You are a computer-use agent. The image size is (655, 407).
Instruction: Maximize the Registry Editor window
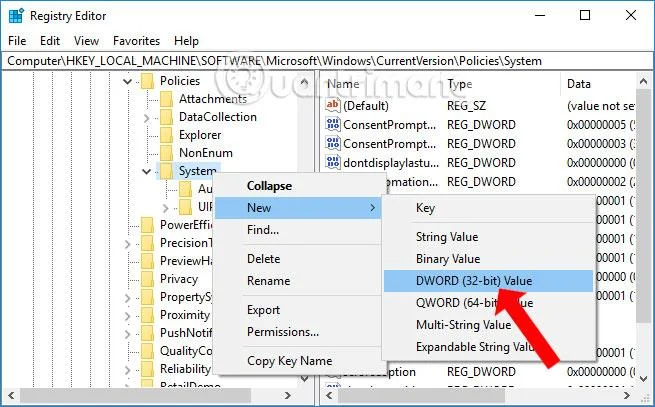point(585,15)
